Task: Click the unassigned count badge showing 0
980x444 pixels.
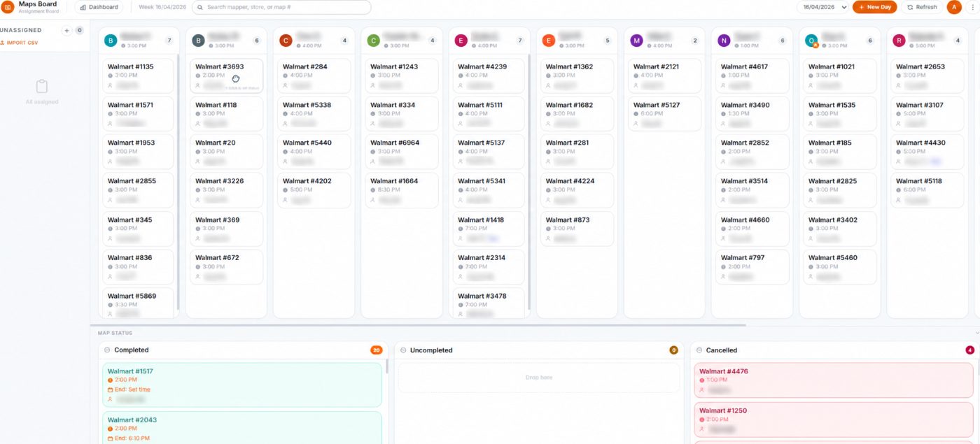Action: click(80, 30)
